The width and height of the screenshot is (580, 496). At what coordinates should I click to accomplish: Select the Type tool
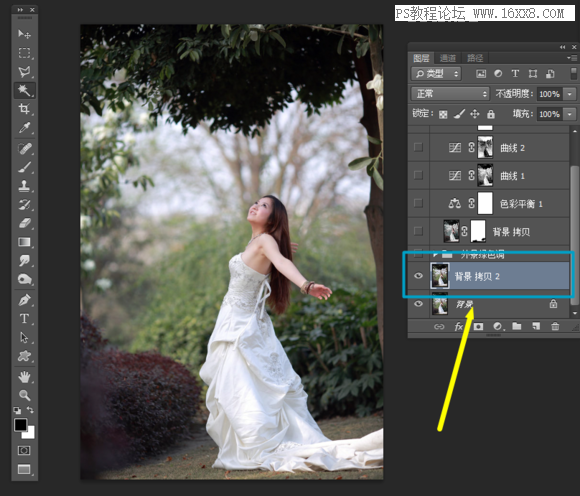coord(24,318)
